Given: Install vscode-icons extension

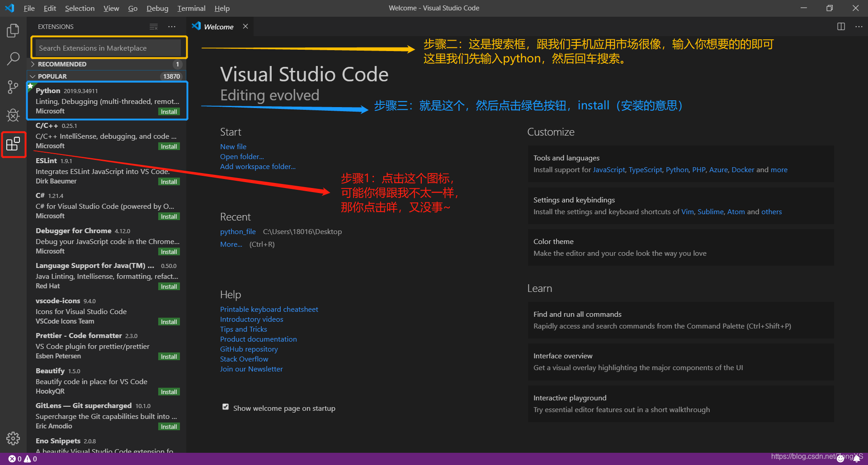Looking at the screenshot, I should (169, 322).
